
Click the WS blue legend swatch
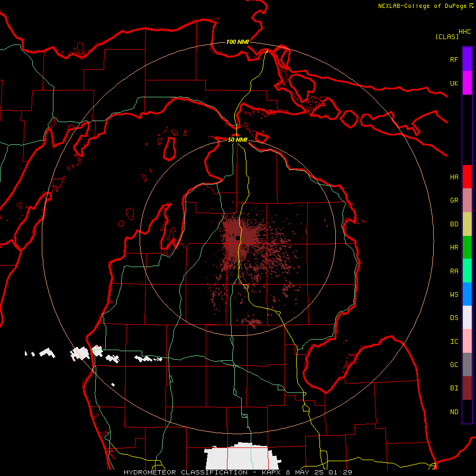tap(467, 294)
